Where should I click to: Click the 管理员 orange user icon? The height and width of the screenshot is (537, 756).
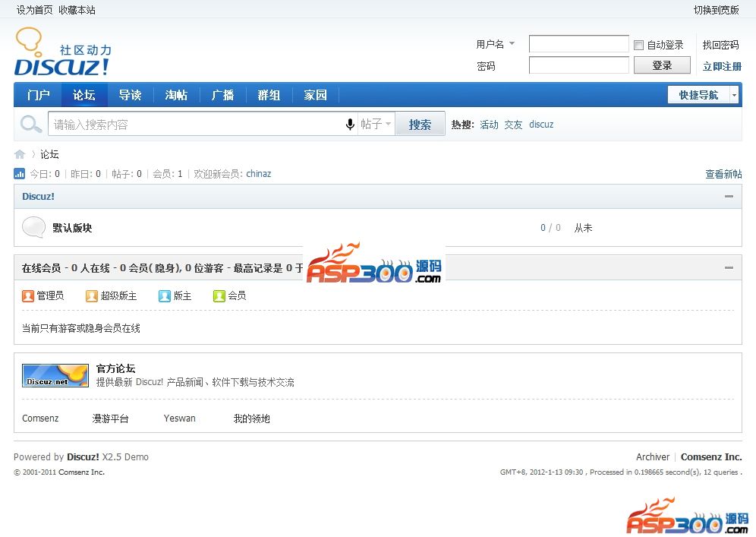(x=28, y=295)
